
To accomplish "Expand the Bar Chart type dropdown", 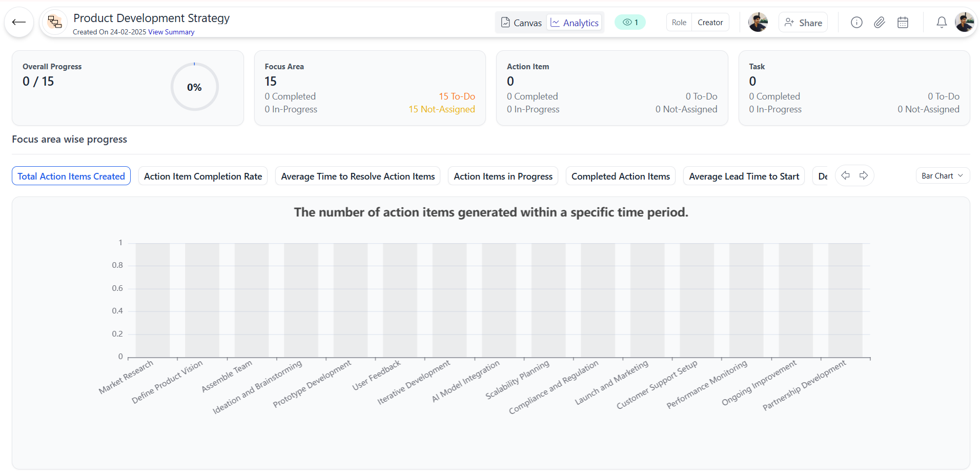I will click(x=942, y=176).
